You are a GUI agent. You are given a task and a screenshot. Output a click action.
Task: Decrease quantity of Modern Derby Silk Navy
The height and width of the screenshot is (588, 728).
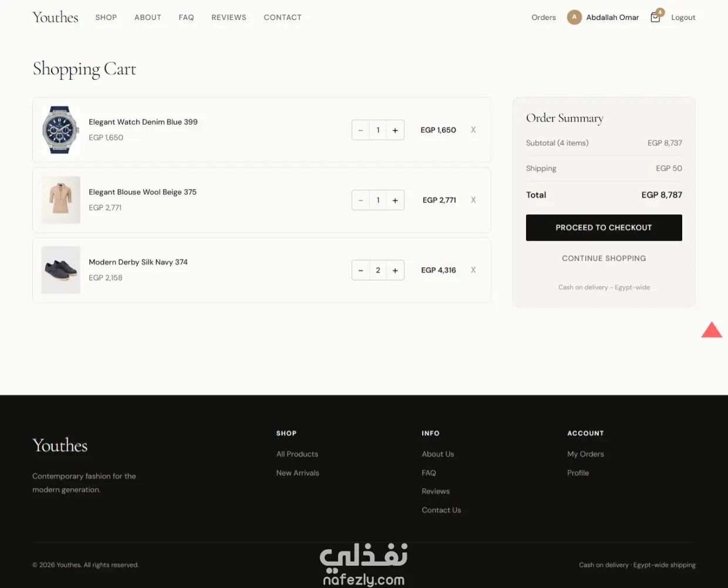[x=360, y=270]
